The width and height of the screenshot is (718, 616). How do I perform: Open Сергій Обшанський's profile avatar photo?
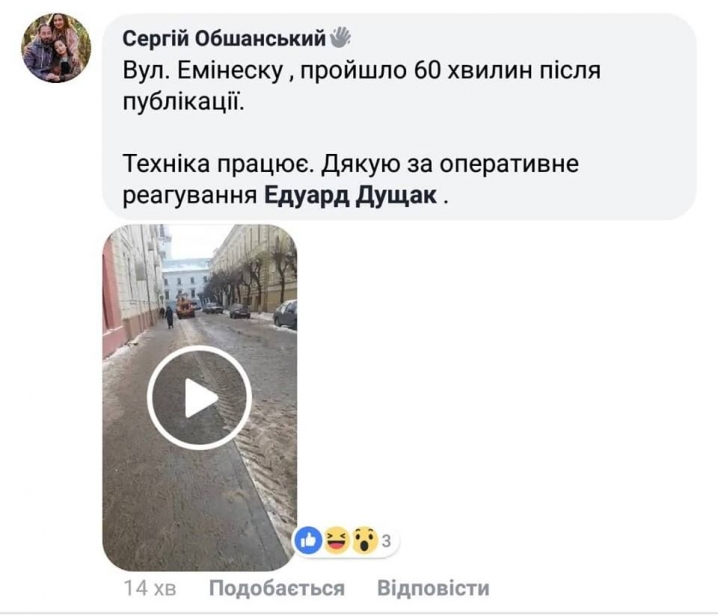(x=56, y=48)
